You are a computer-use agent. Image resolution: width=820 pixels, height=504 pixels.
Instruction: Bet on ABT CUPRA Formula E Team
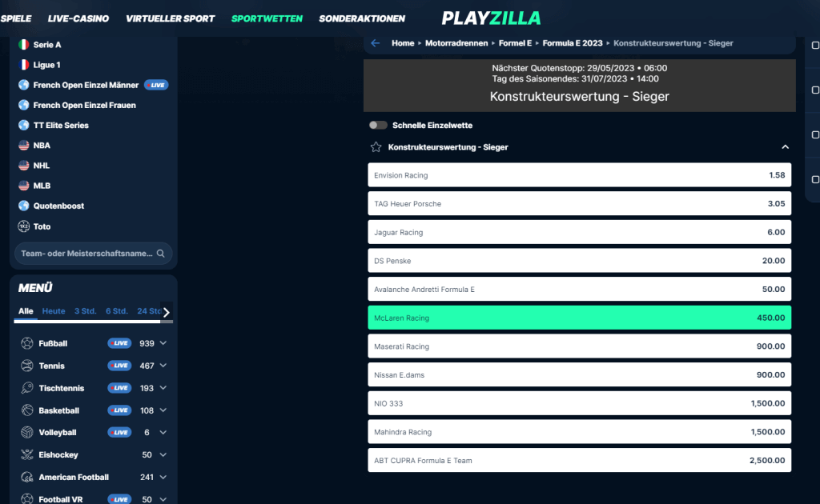(580, 460)
